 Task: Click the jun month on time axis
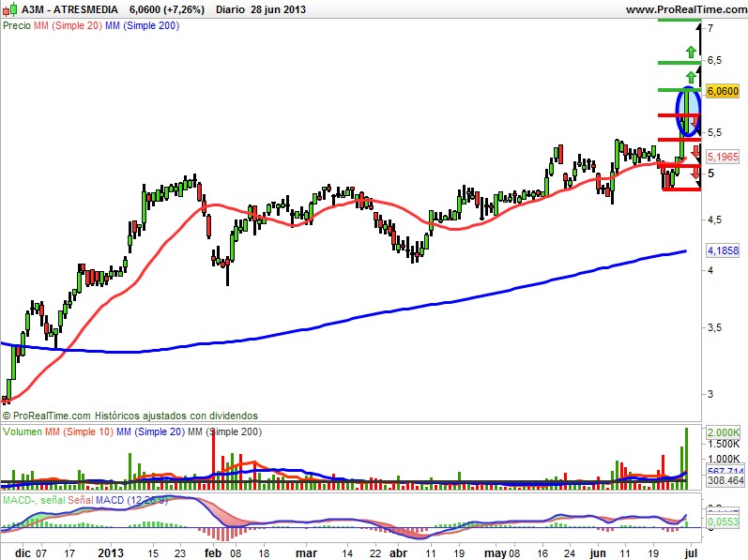[x=597, y=553]
